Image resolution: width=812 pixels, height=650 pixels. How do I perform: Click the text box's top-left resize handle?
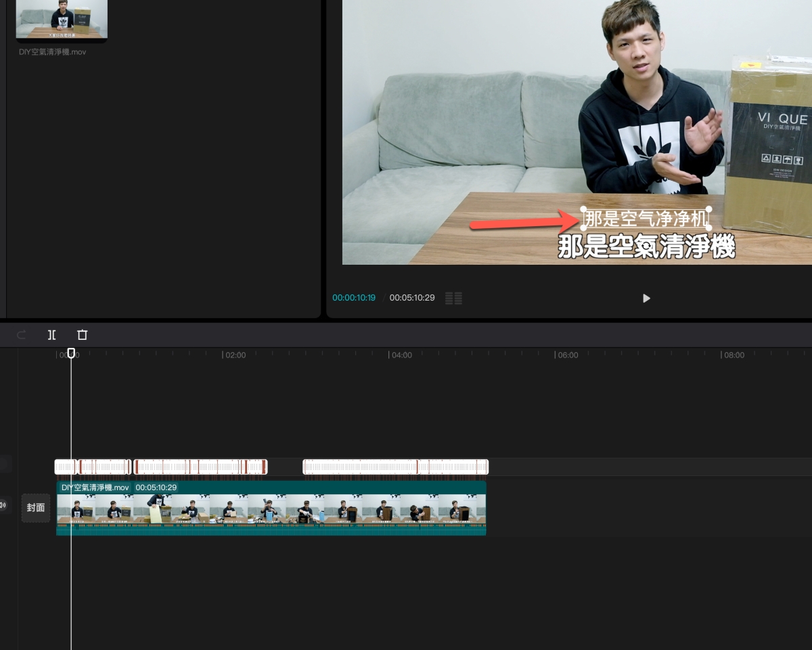(583, 209)
